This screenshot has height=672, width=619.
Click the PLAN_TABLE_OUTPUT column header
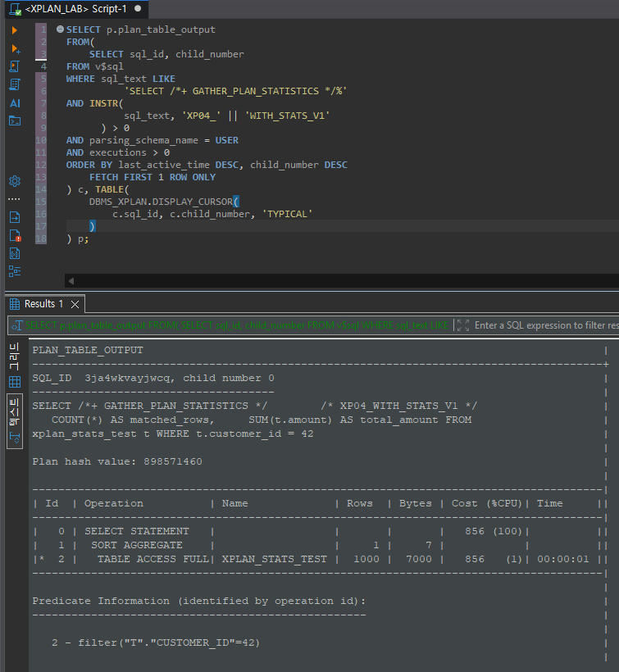(x=88, y=350)
